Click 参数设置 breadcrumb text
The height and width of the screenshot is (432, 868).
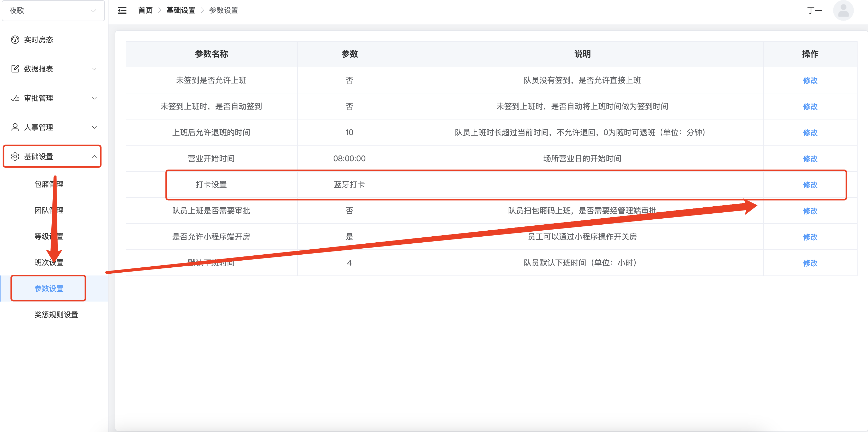224,10
